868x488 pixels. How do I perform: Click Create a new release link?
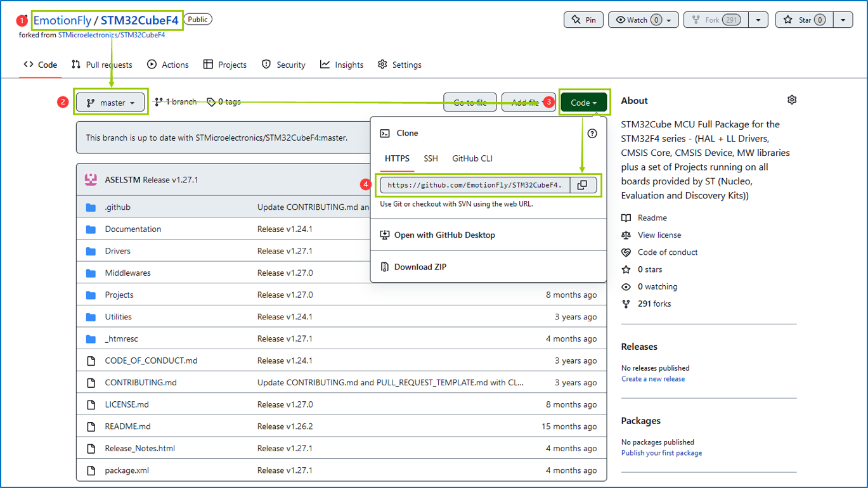coord(653,379)
